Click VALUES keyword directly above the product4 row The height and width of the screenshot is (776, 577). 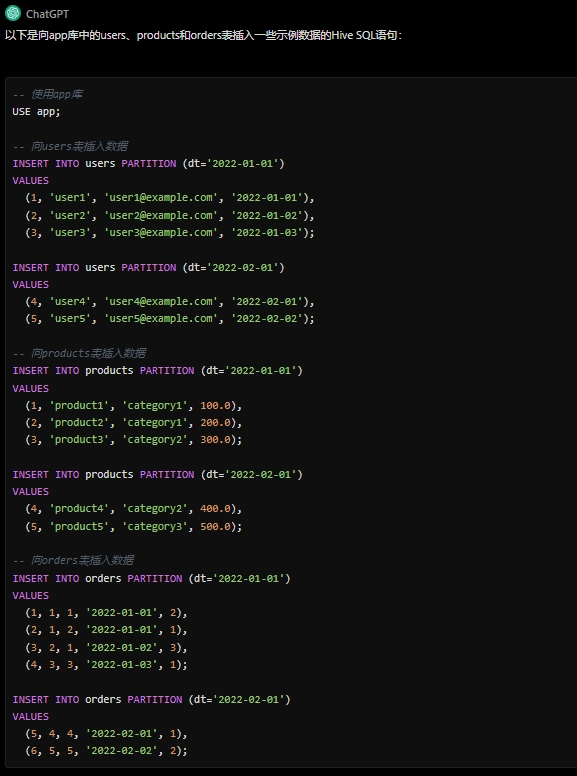(x=31, y=491)
